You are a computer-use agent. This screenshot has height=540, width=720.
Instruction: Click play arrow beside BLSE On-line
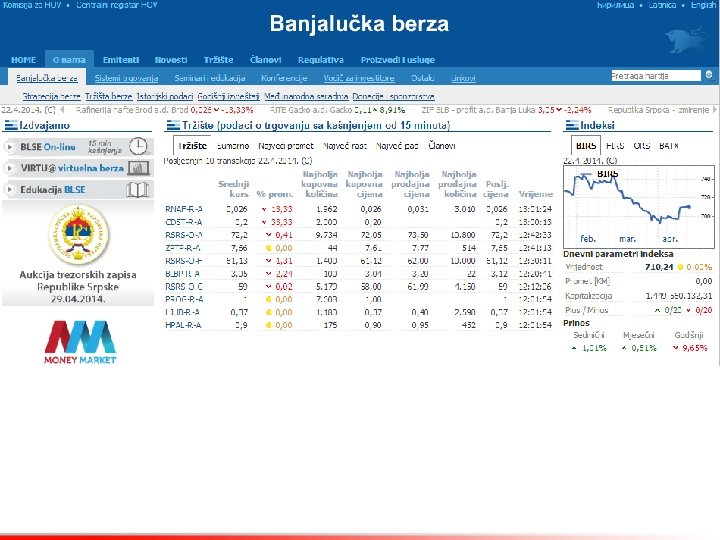[x=9, y=147]
